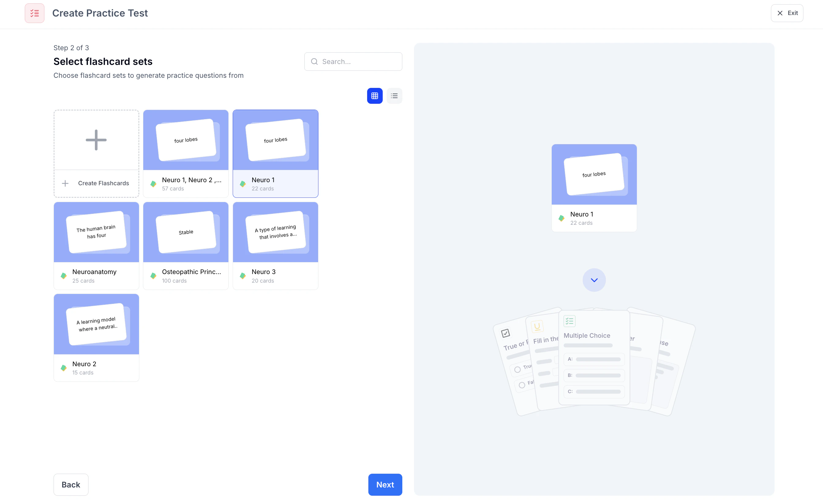Click the large plus icon tile

pyautogui.click(x=96, y=140)
